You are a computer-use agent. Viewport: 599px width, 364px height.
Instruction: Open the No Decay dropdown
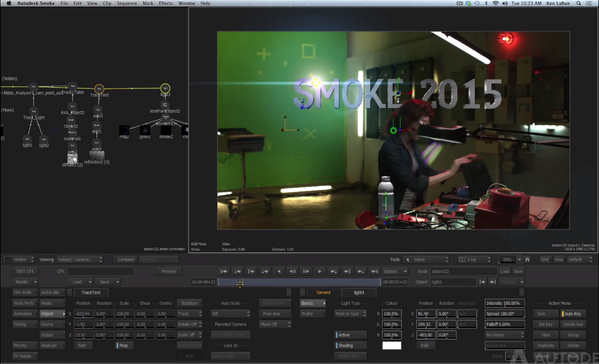(x=504, y=335)
